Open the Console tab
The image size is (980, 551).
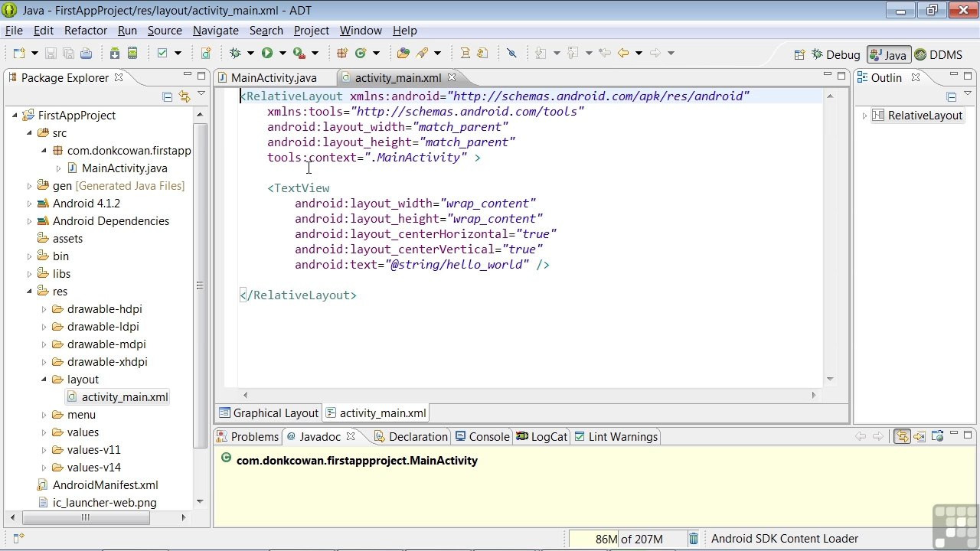click(x=482, y=436)
